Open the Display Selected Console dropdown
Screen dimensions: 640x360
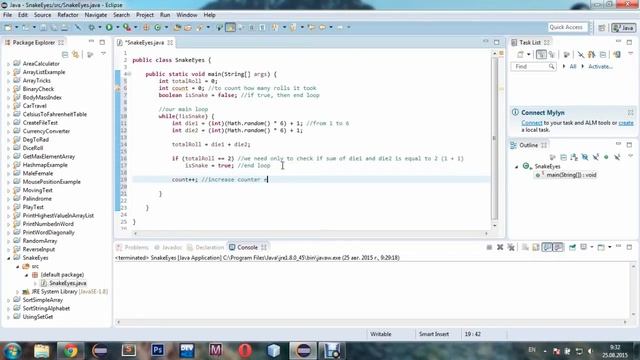[592, 247]
